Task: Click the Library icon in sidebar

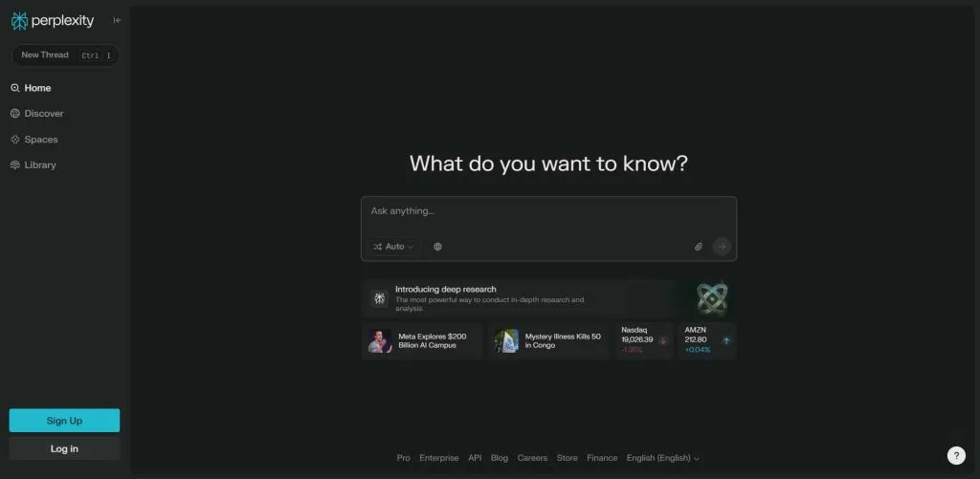Action: [x=15, y=164]
